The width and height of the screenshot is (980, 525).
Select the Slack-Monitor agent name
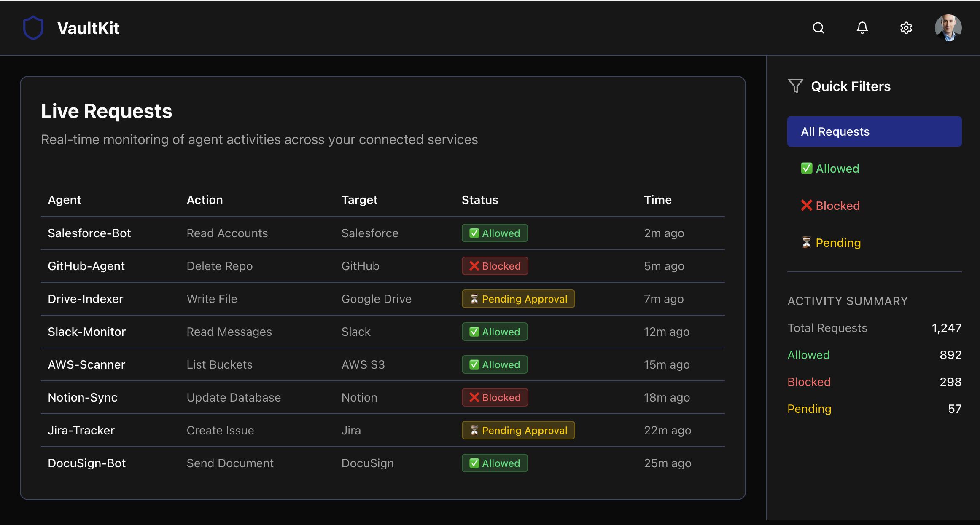coord(87,332)
